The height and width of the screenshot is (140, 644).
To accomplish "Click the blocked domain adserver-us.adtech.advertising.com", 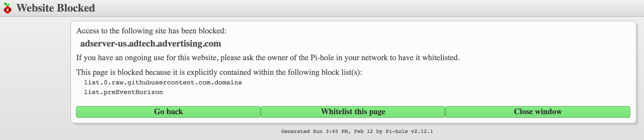I will (151, 44).
